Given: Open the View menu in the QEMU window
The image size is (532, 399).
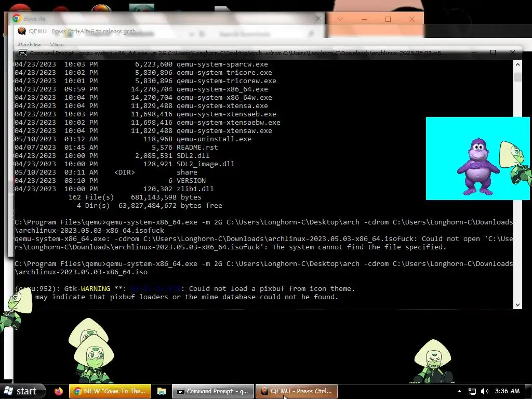Looking at the screenshot, I should (57, 45).
